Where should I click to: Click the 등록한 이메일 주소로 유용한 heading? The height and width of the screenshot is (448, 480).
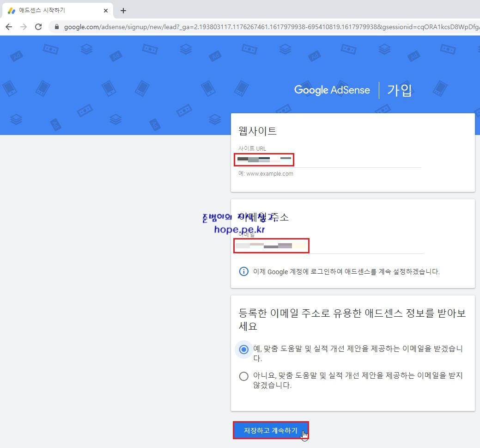pyautogui.click(x=352, y=319)
